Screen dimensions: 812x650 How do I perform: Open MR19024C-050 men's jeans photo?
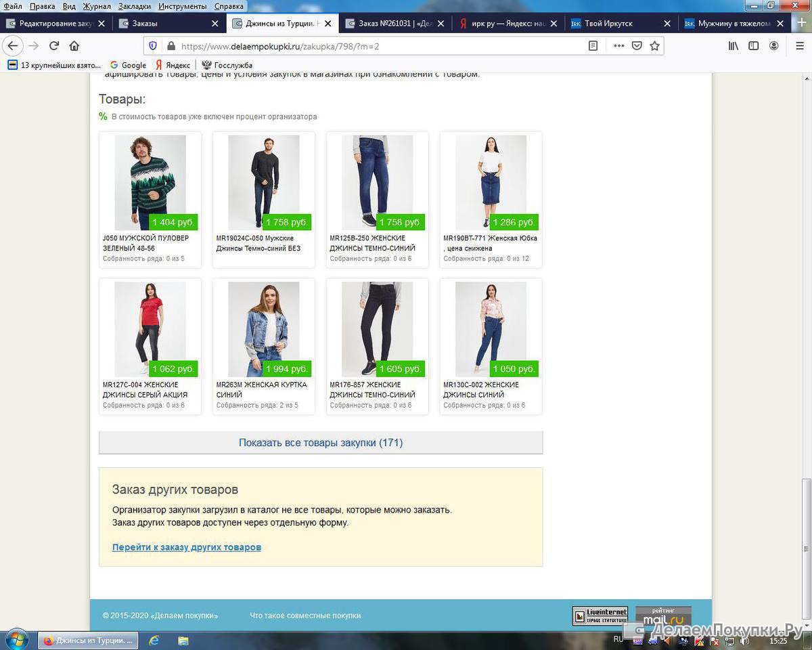pyautogui.click(x=264, y=183)
